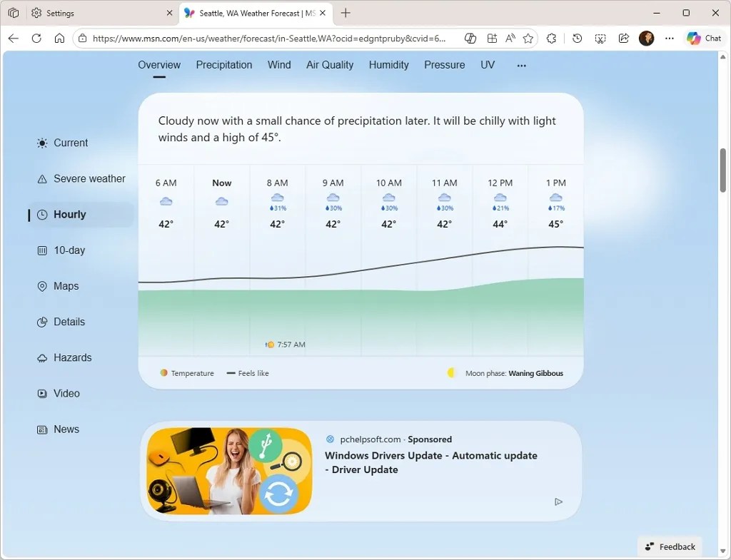The width and height of the screenshot is (731, 560).
Task: Add this page to favorites
Action: click(x=528, y=39)
